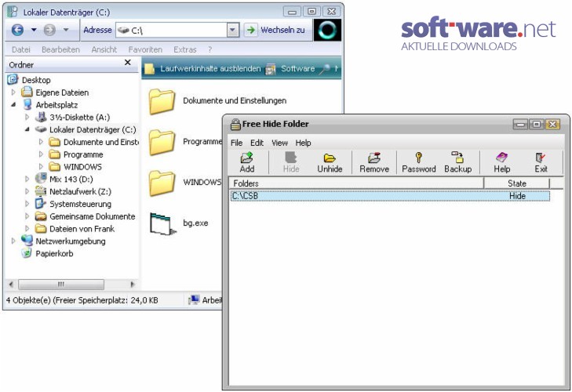Select Eigene Dateien in folder tree
Image resolution: width=572 pixels, height=392 pixels.
[62, 93]
